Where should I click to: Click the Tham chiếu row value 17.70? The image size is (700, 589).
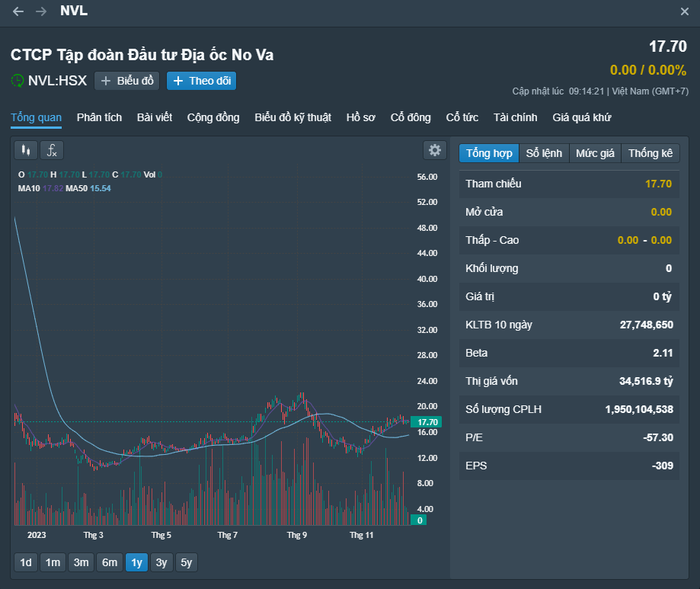[658, 184]
